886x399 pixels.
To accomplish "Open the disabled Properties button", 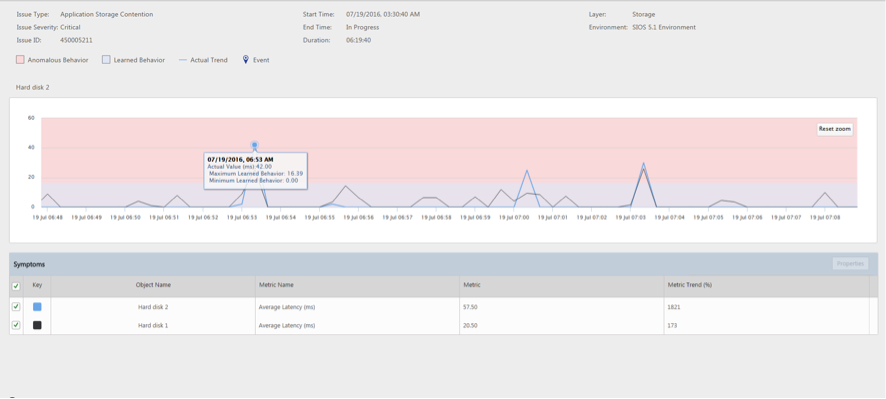I will click(x=850, y=264).
